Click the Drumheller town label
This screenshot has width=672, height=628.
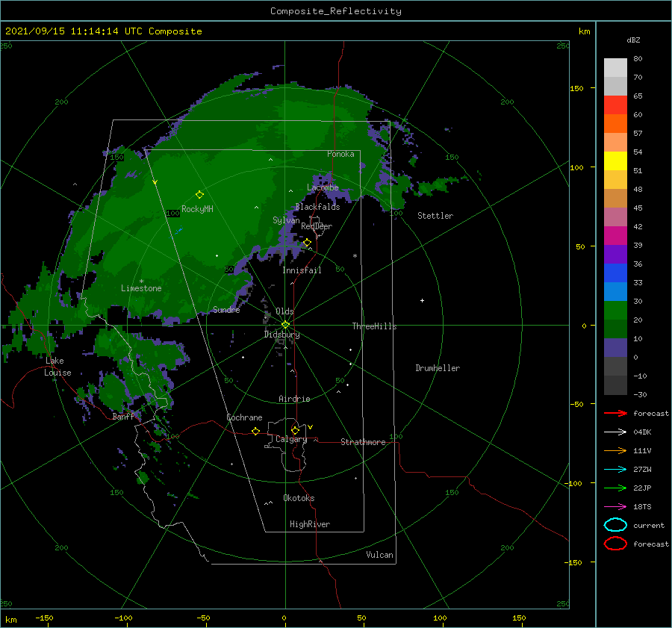click(438, 368)
